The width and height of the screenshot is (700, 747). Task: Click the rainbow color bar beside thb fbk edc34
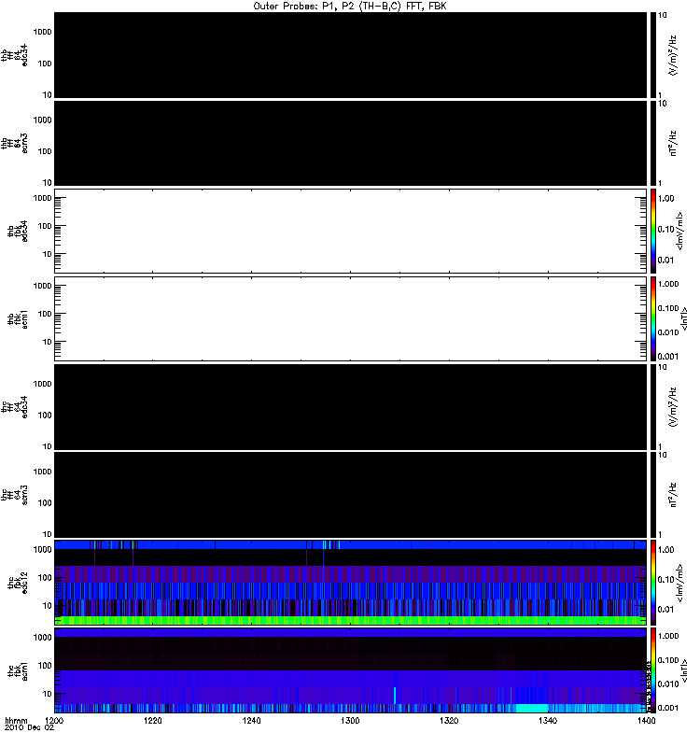tap(652, 231)
